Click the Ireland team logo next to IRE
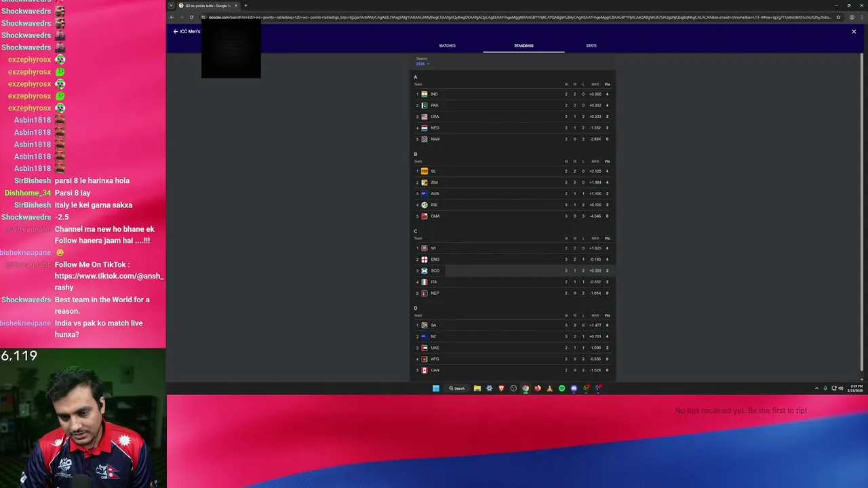 pyautogui.click(x=425, y=205)
